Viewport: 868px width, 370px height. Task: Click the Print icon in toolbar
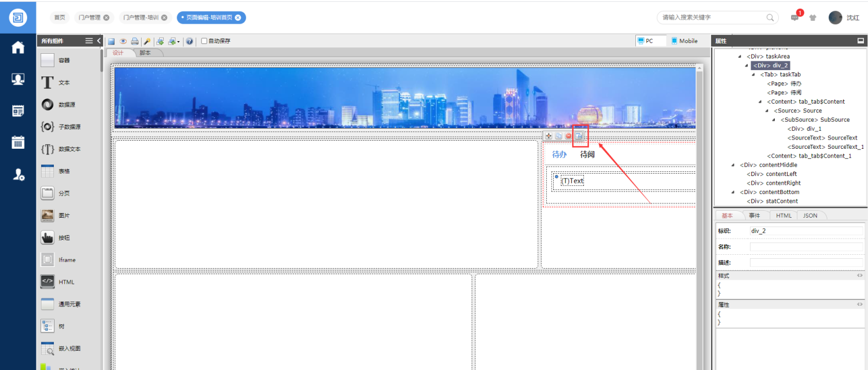pos(135,41)
